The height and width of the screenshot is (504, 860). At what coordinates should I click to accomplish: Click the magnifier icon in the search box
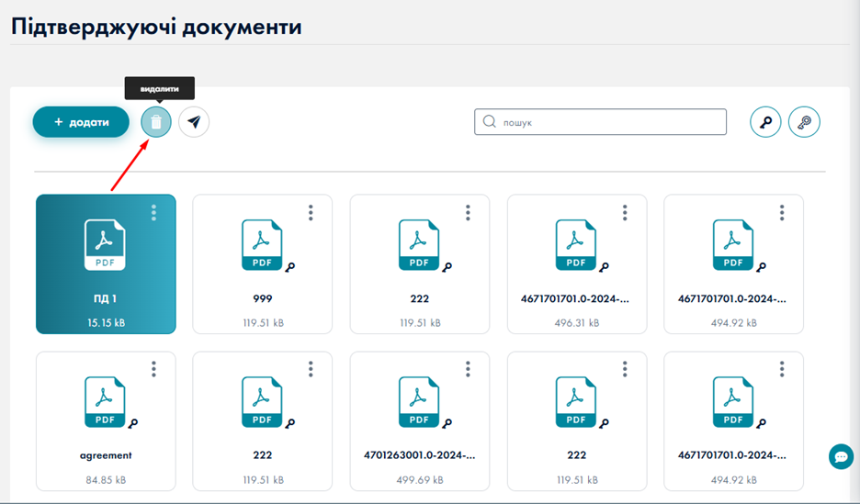coord(490,122)
